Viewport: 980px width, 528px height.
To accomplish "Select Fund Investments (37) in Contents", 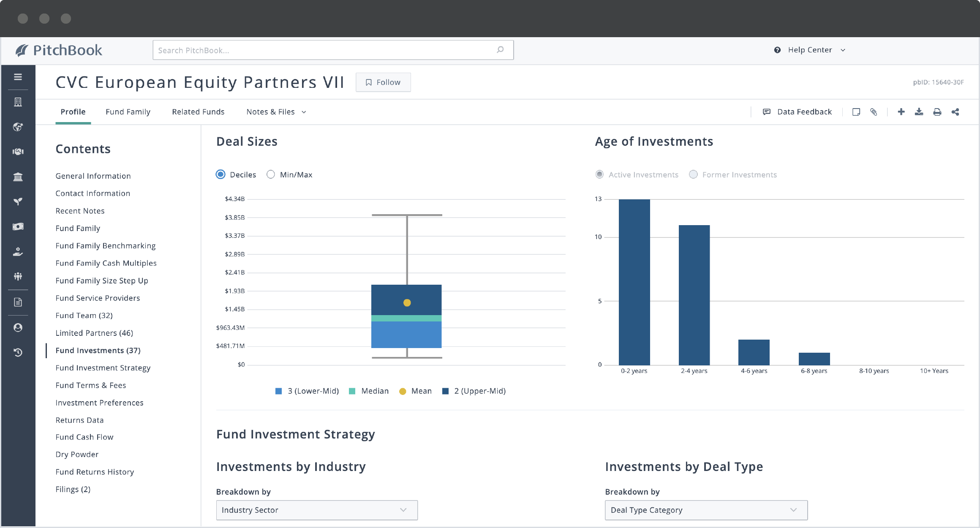I will tap(98, 351).
